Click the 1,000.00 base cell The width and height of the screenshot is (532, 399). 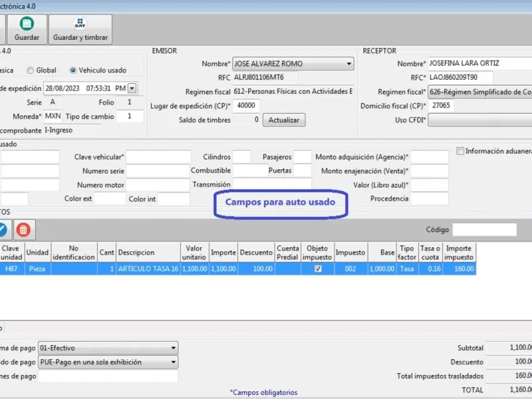(x=382, y=269)
